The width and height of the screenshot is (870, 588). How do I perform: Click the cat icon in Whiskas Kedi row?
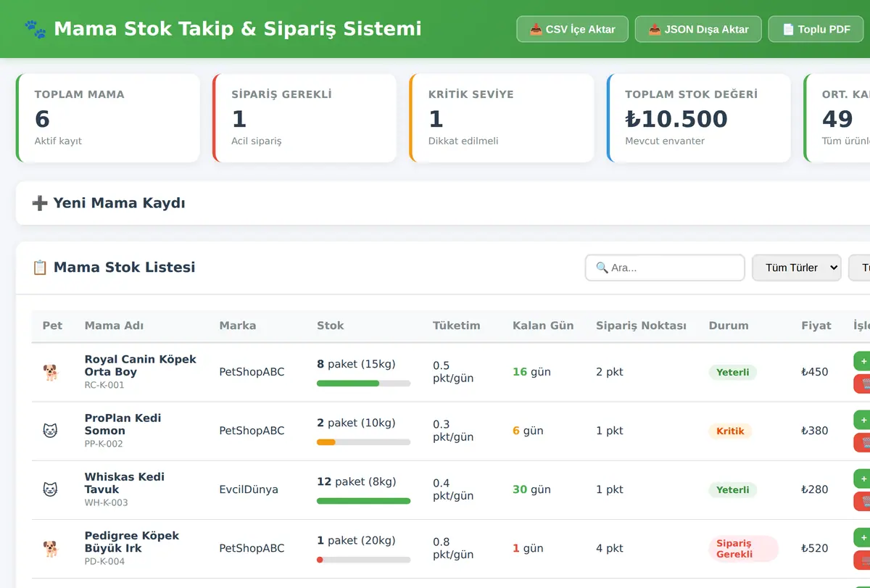pos(50,489)
